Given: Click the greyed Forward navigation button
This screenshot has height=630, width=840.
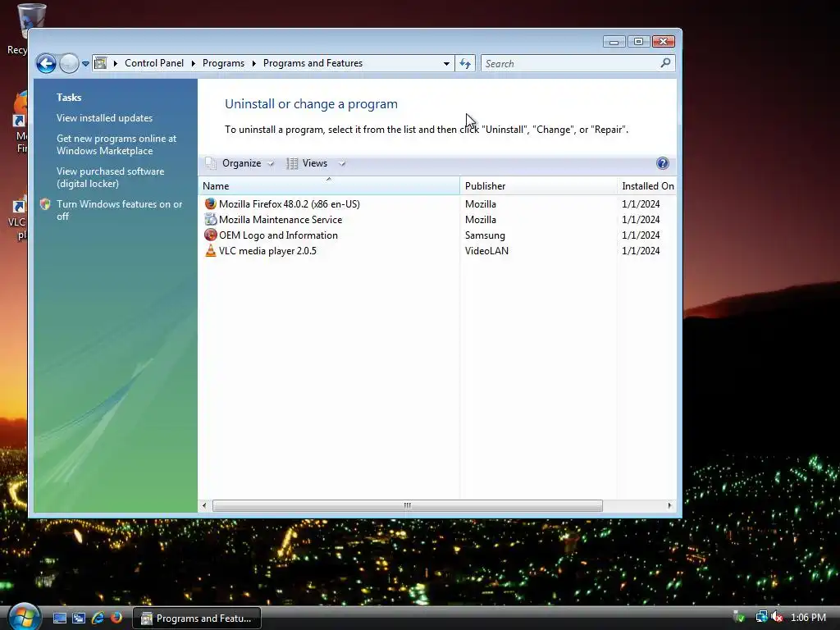Looking at the screenshot, I should coord(69,64).
